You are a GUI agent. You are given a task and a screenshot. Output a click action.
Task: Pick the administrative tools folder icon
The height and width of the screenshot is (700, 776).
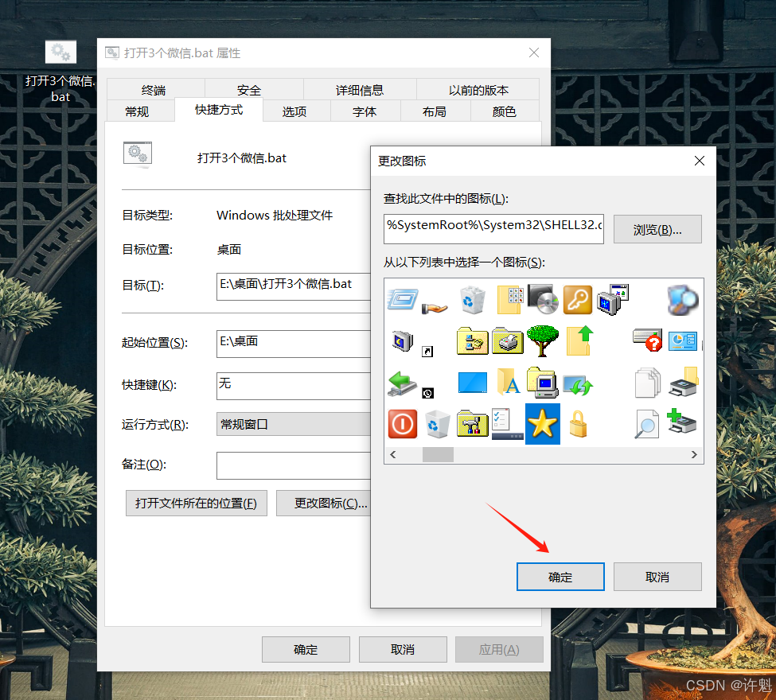coord(472,423)
